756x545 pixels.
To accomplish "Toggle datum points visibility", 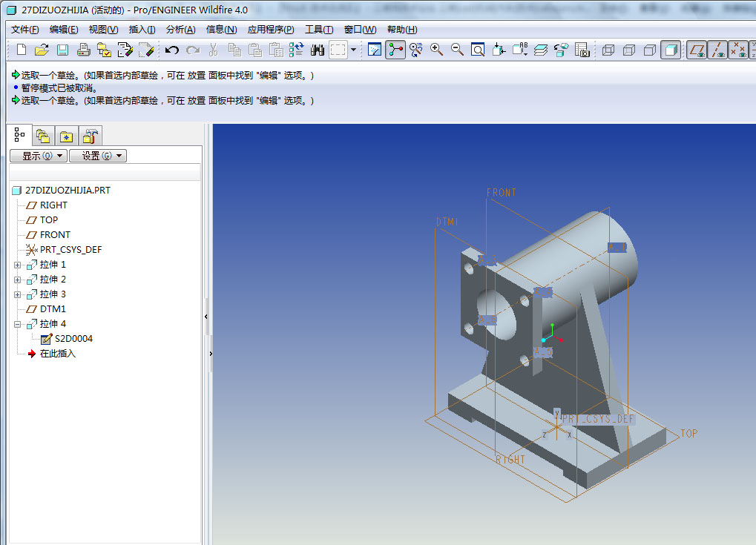I will pyautogui.click(x=738, y=50).
